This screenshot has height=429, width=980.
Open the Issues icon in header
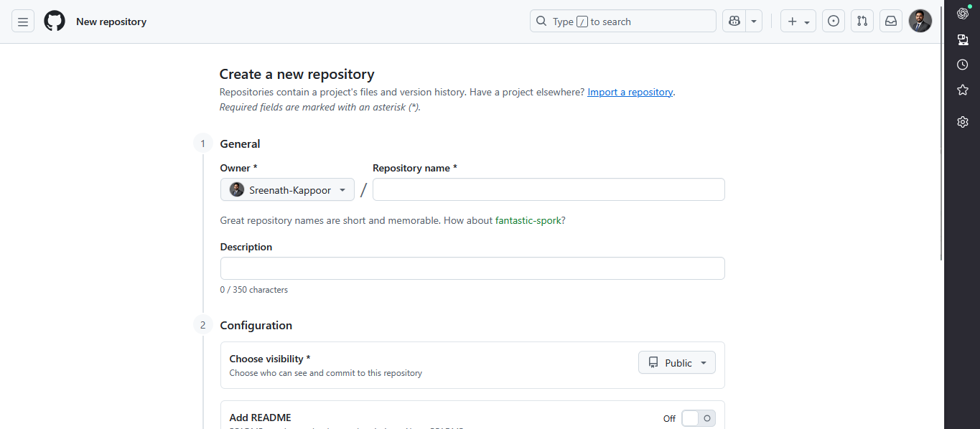pos(833,22)
